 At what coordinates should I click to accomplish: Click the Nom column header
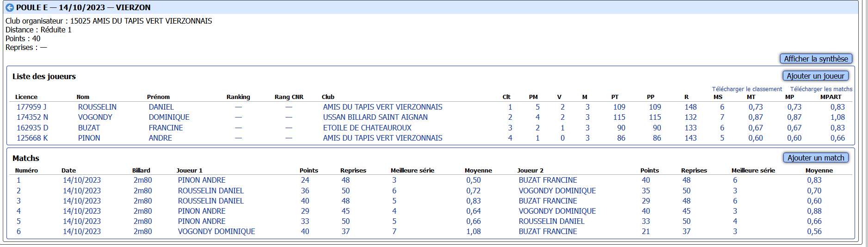point(83,97)
